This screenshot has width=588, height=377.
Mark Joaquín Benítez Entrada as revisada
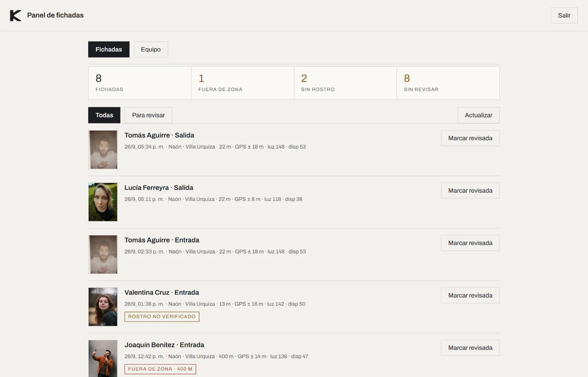(x=470, y=348)
